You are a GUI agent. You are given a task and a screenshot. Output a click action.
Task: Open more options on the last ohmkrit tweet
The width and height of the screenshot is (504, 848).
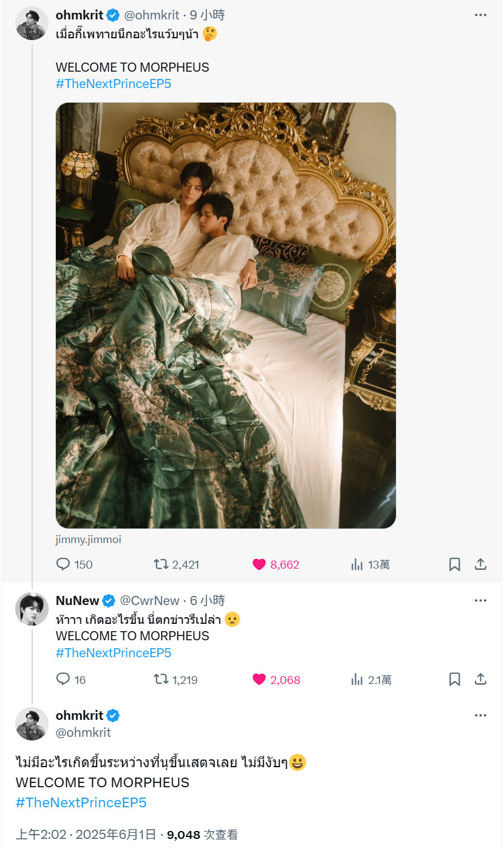[x=480, y=716]
